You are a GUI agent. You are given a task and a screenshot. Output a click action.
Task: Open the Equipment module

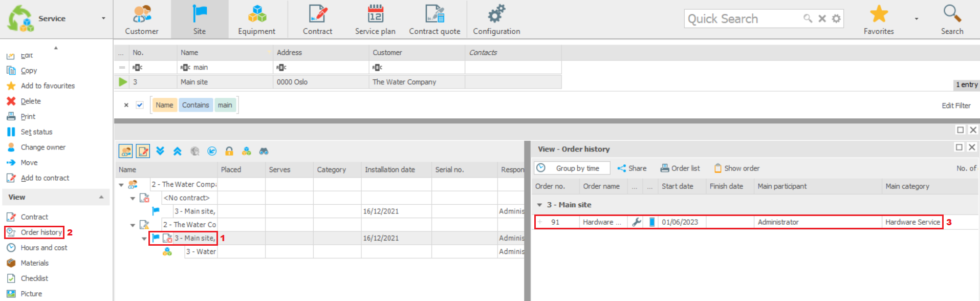pyautogui.click(x=256, y=19)
